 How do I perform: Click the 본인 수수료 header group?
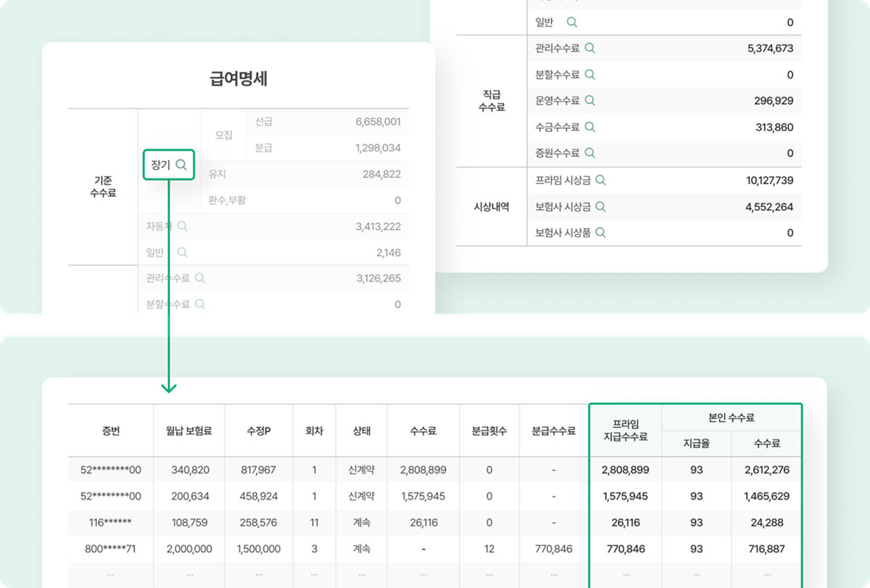point(731,418)
